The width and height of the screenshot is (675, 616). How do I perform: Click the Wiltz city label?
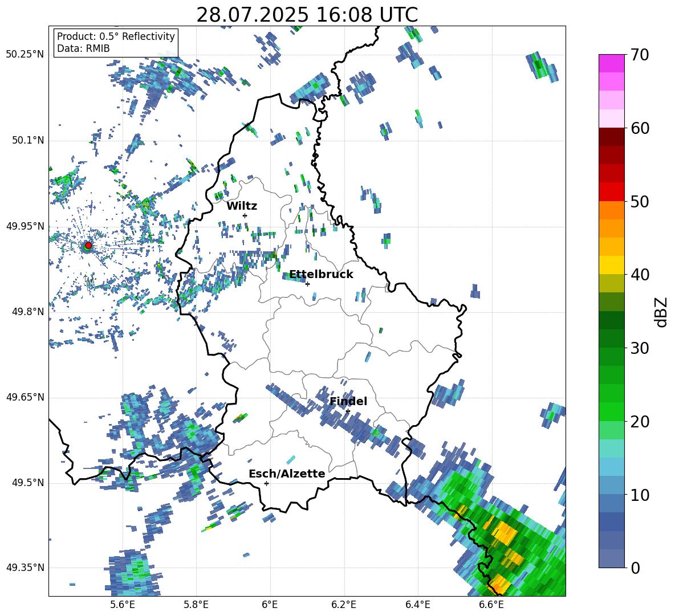pos(242,206)
